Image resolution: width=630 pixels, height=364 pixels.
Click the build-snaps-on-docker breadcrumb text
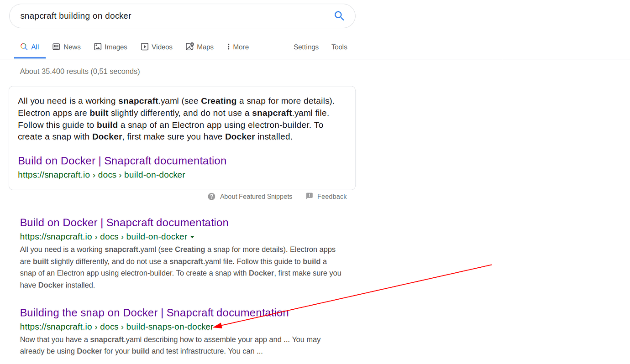[169, 327]
